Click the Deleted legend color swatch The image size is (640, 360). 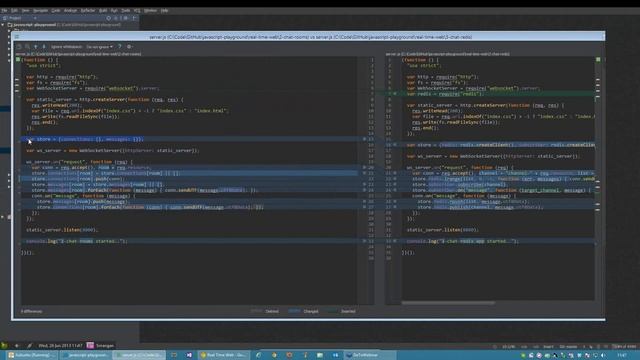256,311
